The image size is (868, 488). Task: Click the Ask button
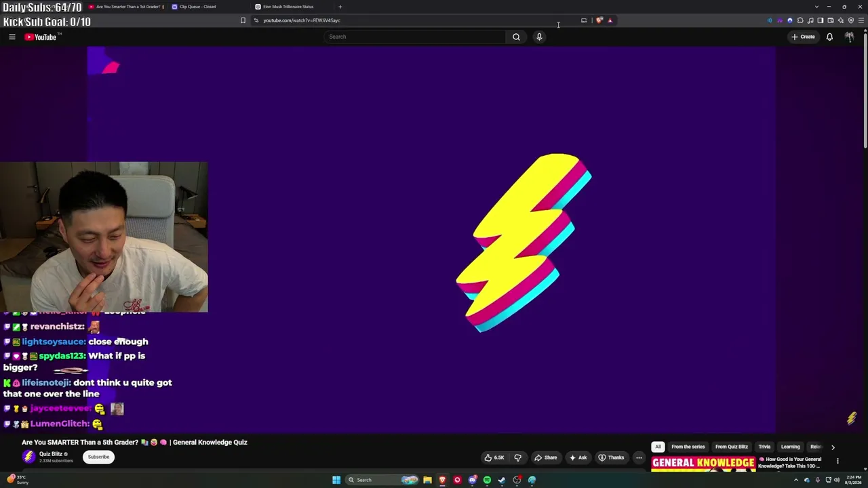coord(578,457)
